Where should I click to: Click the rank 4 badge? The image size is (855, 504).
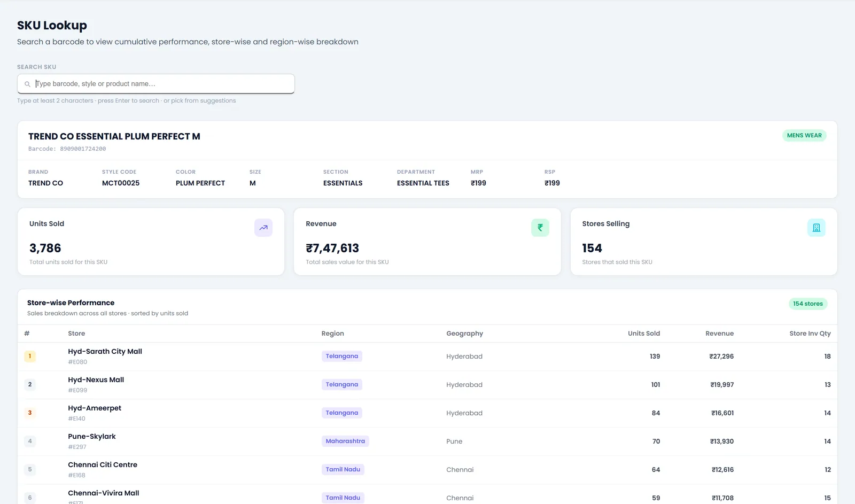[30, 441]
